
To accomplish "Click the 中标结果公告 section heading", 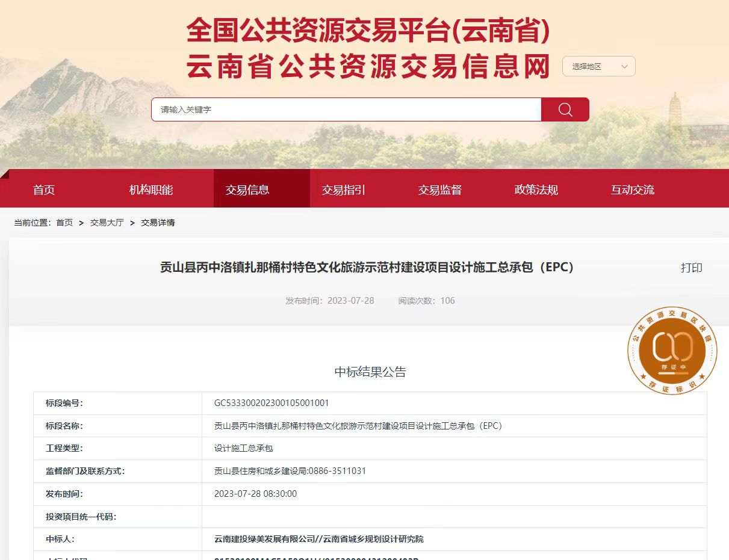I will pyautogui.click(x=370, y=372).
